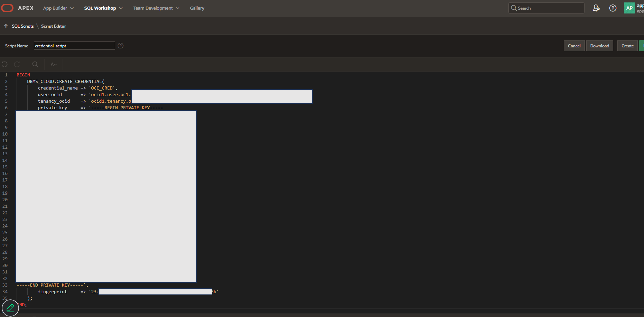Undo the last edit in the script

[5, 64]
